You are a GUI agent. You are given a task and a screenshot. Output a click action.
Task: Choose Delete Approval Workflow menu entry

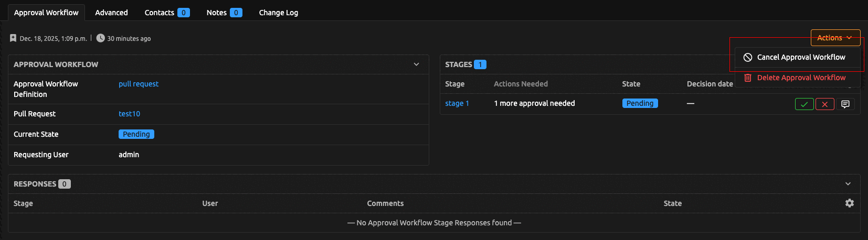[801, 78]
